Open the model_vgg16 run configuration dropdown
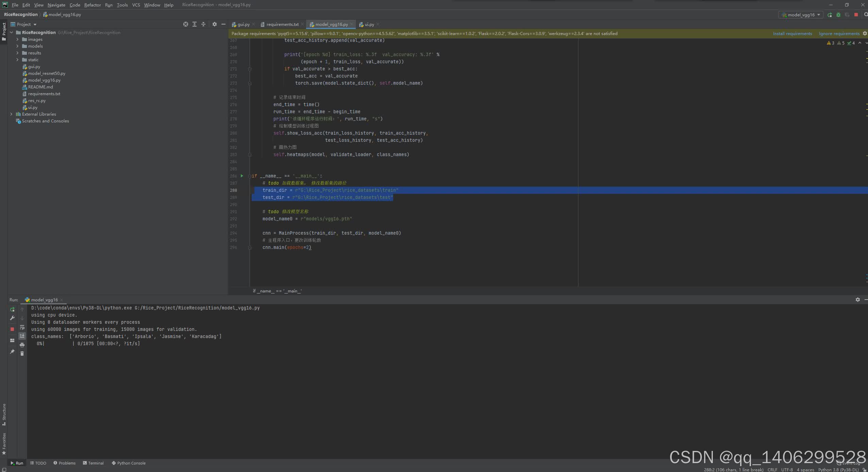The height and width of the screenshot is (472, 868). click(x=801, y=15)
